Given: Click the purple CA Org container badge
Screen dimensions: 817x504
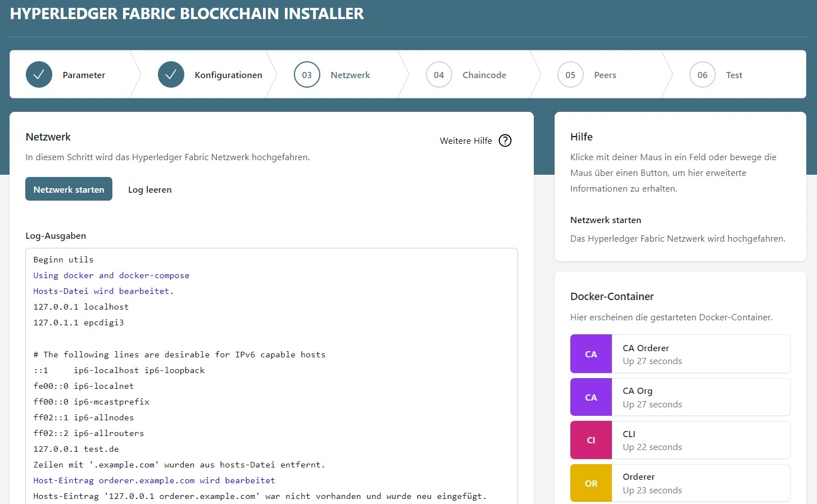Looking at the screenshot, I should point(591,397).
